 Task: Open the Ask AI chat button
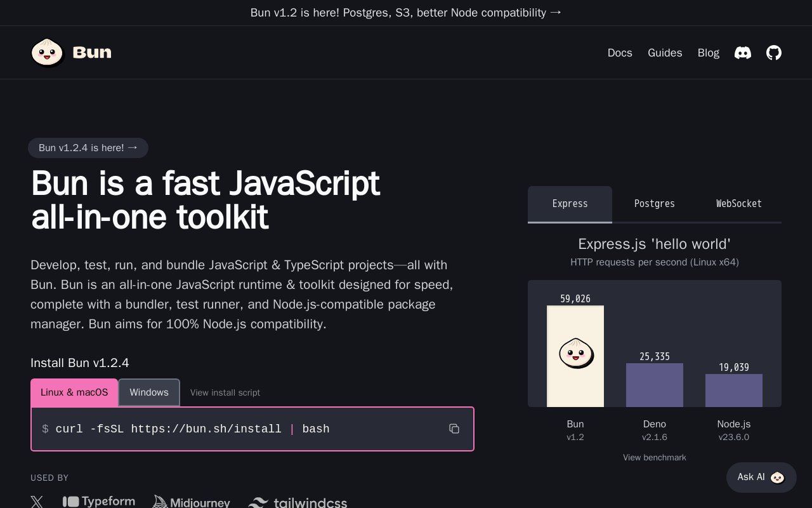point(761,477)
